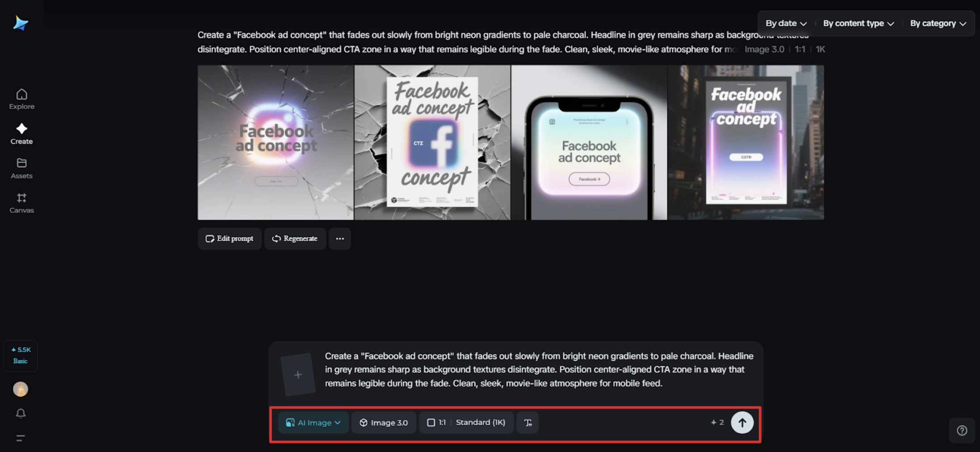Open the notifications bell

pyautogui.click(x=21, y=413)
